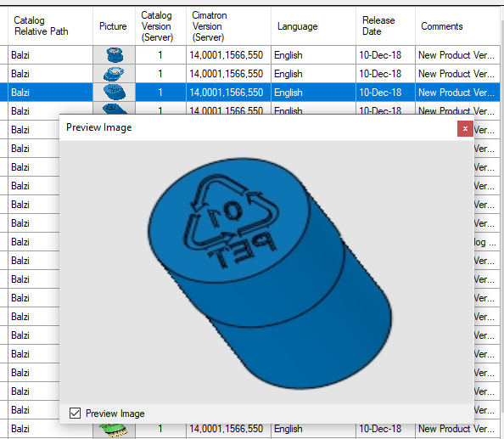This screenshot has width=504, height=439.
Task: Click catalog version 1 in the first row
Action: pyautogui.click(x=160, y=55)
